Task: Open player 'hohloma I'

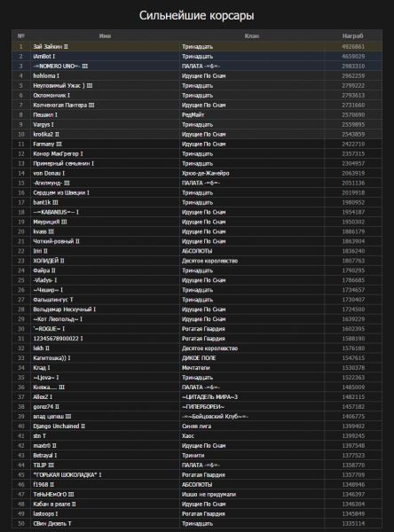Action: (x=46, y=75)
